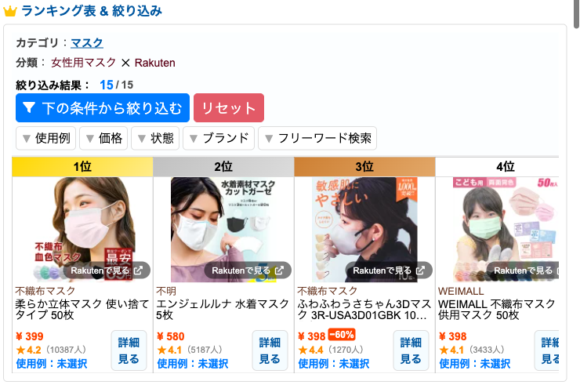Click the -60% discount badge on the 3位 product
This screenshot has width=580, height=392.
[342, 335]
